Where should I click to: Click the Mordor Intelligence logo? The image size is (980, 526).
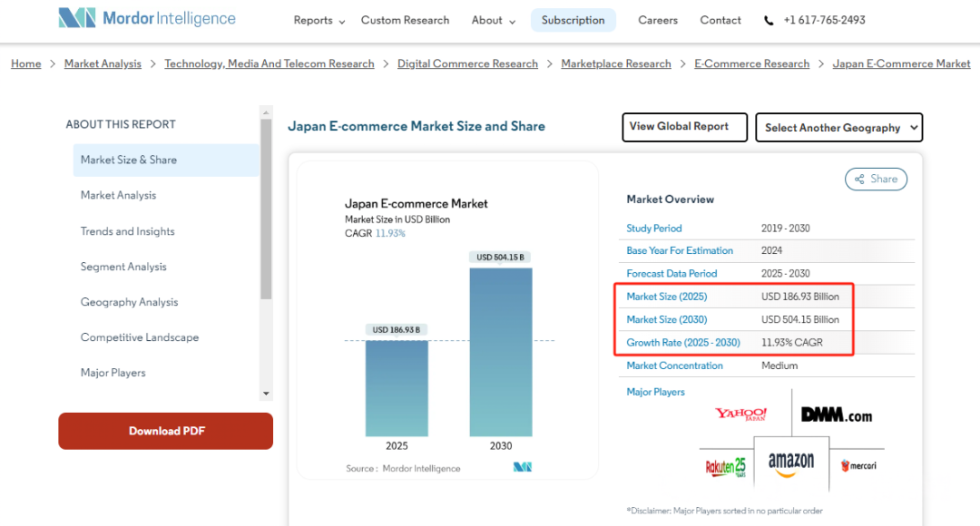pos(147,19)
